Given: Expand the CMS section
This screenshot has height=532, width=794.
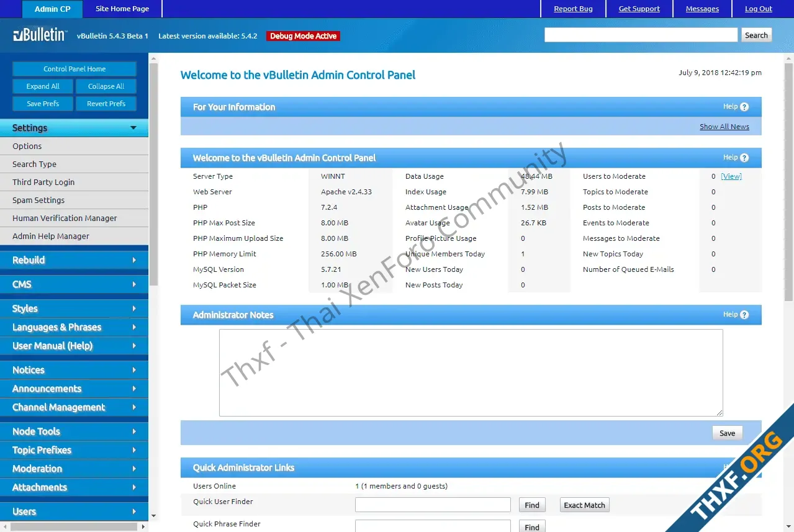Looking at the screenshot, I should point(74,284).
